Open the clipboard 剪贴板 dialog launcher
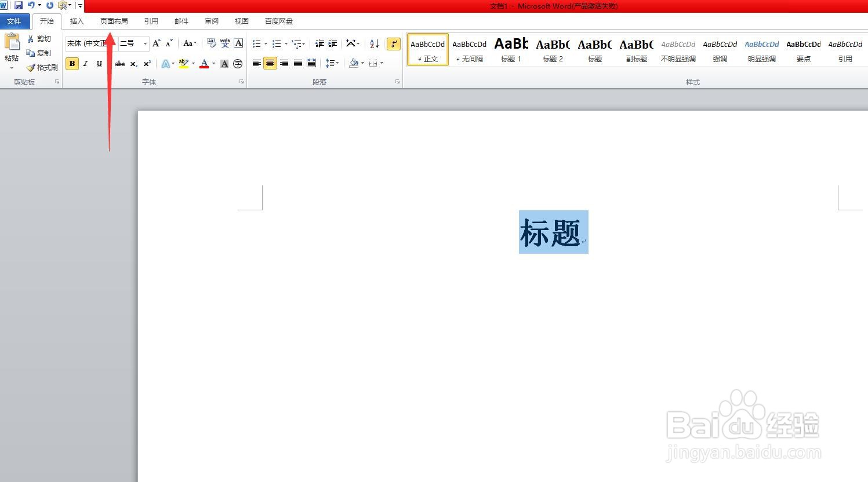This screenshot has width=868, height=482. pyautogui.click(x=57, y=82)
